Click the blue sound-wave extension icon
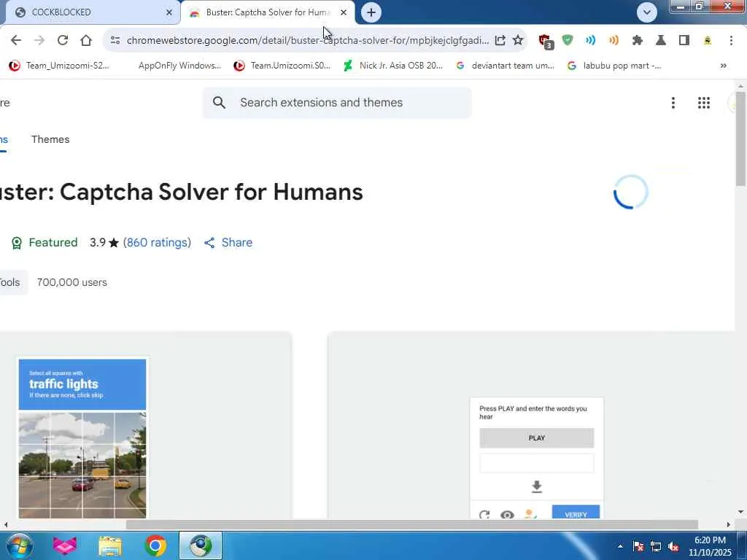The image size is (747, 560). pyautogui.click(x=590, y=41)
